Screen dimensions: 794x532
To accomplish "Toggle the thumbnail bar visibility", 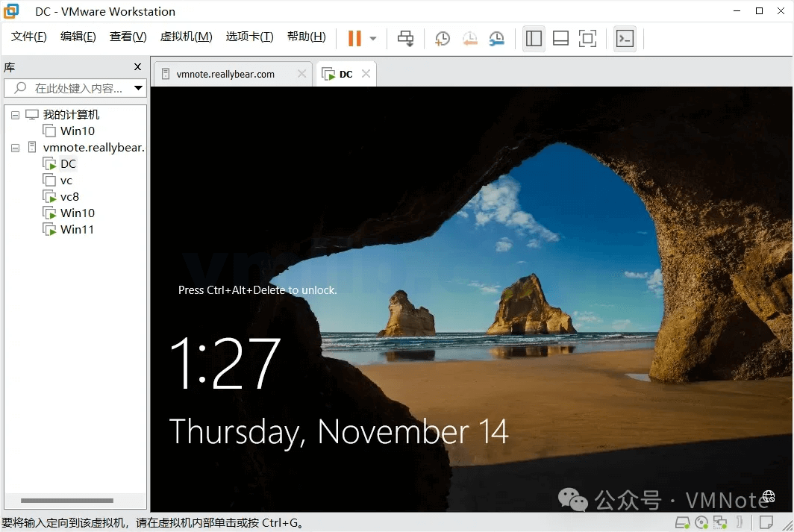I will [x=560, y=38].
